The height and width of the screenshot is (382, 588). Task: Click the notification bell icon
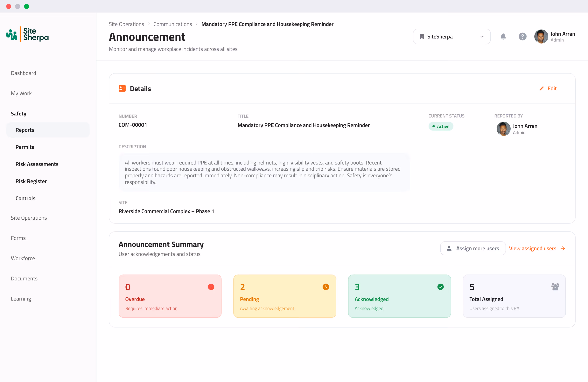(503, 37)
